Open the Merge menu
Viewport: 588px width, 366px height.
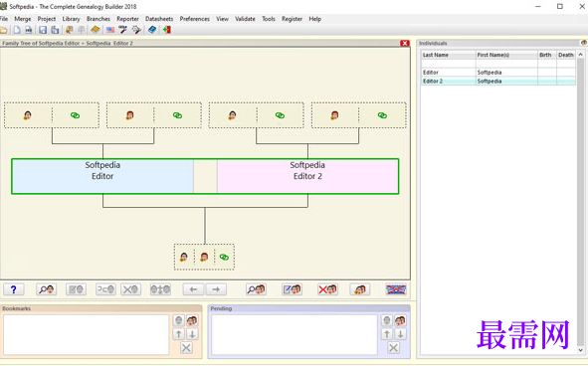[x=23, y=19]
